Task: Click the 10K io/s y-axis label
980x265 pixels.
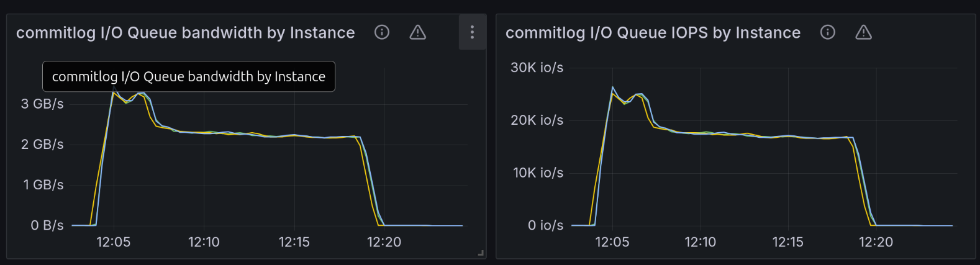Action: pos(538,173)
